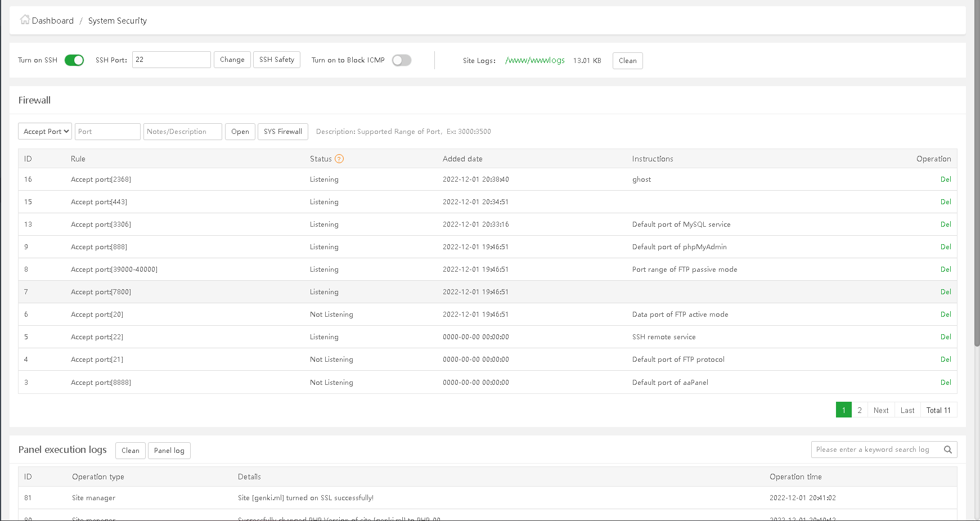Screen dimensions: 980x521
Task: Click the Status help question icon
Action: [x=339, y=159]
